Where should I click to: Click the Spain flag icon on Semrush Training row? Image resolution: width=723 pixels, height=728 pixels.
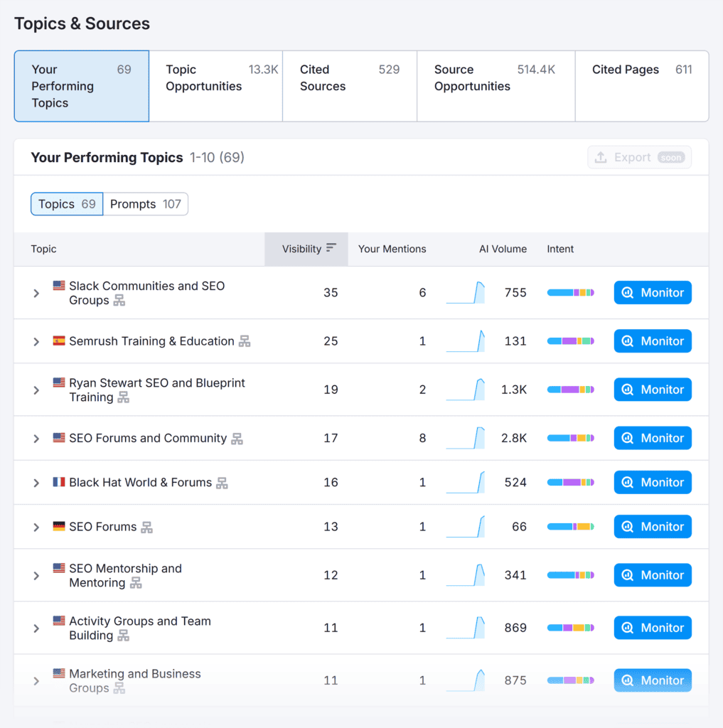click(x=59, y=341)
